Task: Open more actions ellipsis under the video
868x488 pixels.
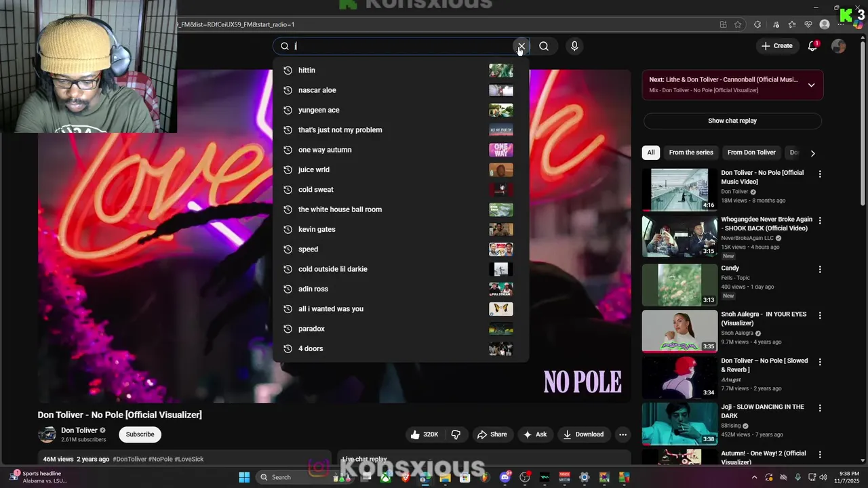Action: tap(623, 434)
